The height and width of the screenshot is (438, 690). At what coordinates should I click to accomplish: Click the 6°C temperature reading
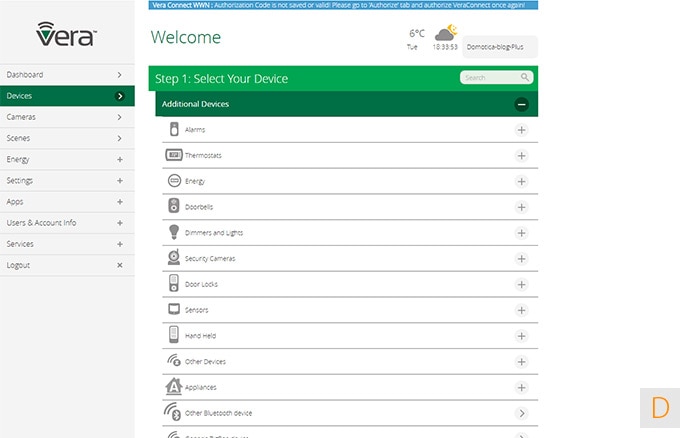click(x=417, y=33)
